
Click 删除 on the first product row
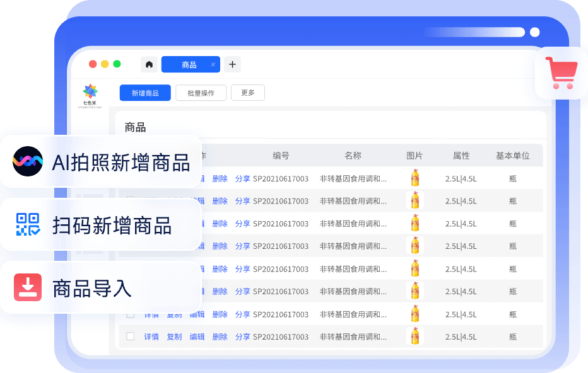[220, 178]
